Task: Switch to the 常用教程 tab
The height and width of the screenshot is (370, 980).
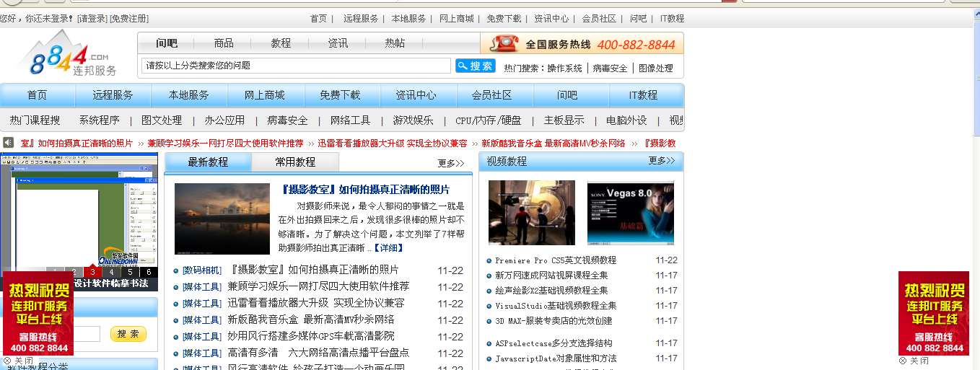Action: 295,162
